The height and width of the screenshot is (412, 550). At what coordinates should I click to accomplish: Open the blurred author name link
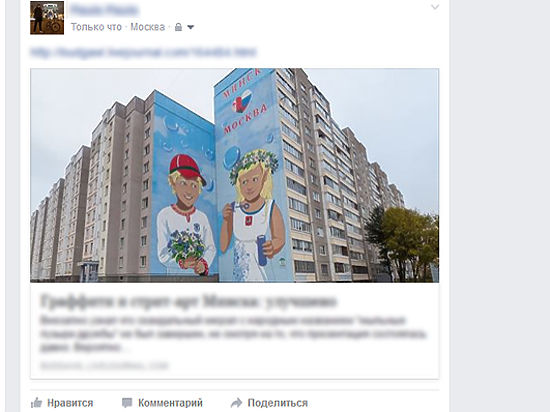click(x=104, y=10)
